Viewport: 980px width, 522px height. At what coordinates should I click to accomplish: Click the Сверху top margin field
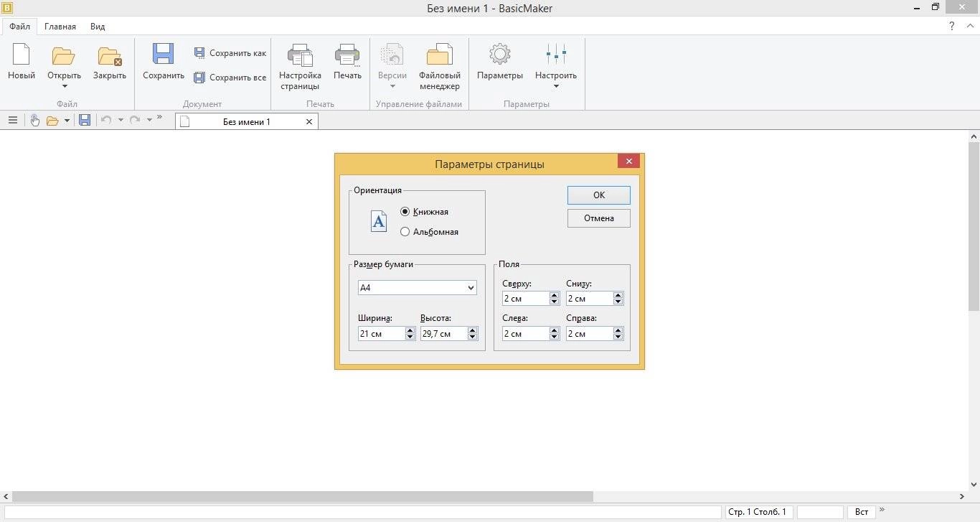point(525,299)
